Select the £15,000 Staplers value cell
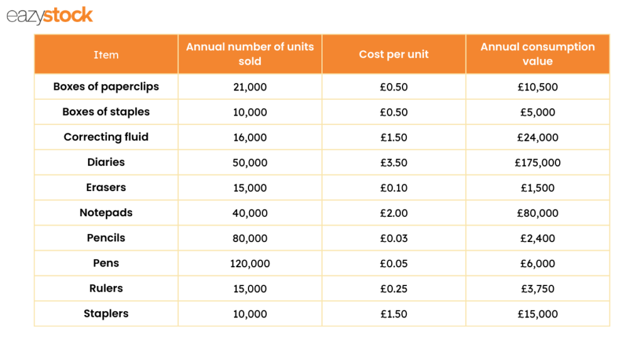The image size is (644, 337). pos(538,314)
